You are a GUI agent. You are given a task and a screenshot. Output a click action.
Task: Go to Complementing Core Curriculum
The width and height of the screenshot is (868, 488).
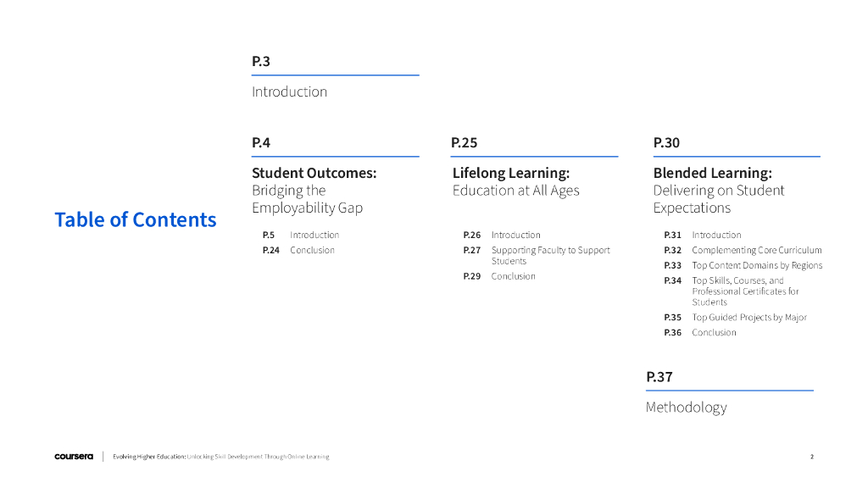click(x=756, y=250)
